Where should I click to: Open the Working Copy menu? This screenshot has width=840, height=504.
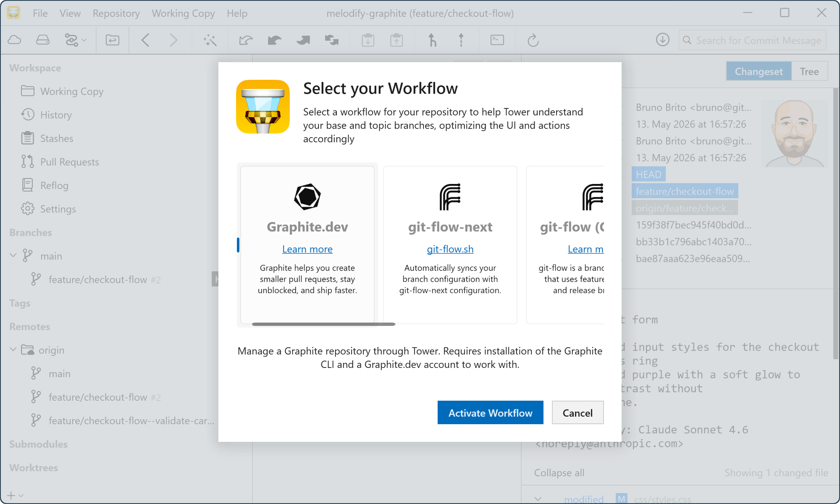[x=183, y=13]
